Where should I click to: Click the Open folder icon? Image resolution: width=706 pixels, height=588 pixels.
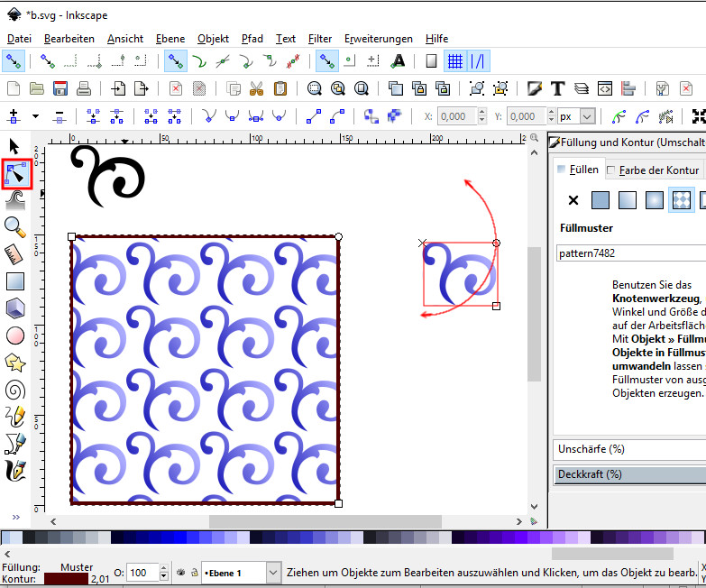pyautogui.click(x=36, y=88)
